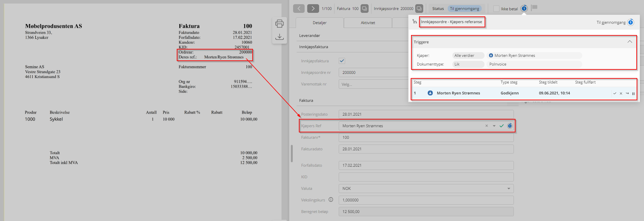Image resolution: width=644 pixels, height=221 pixels.
Task: Click the Til gjennomgang status badge
Action: pyautogui.click(x=464, y=9)
